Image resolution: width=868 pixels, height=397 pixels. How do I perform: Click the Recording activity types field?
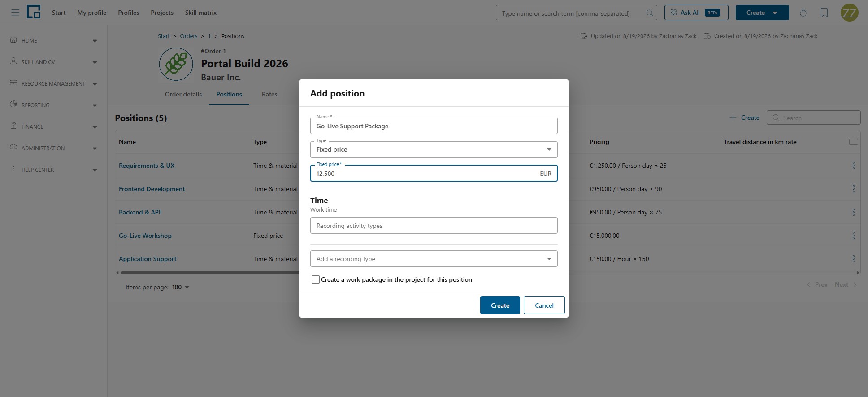click(434, 226)
